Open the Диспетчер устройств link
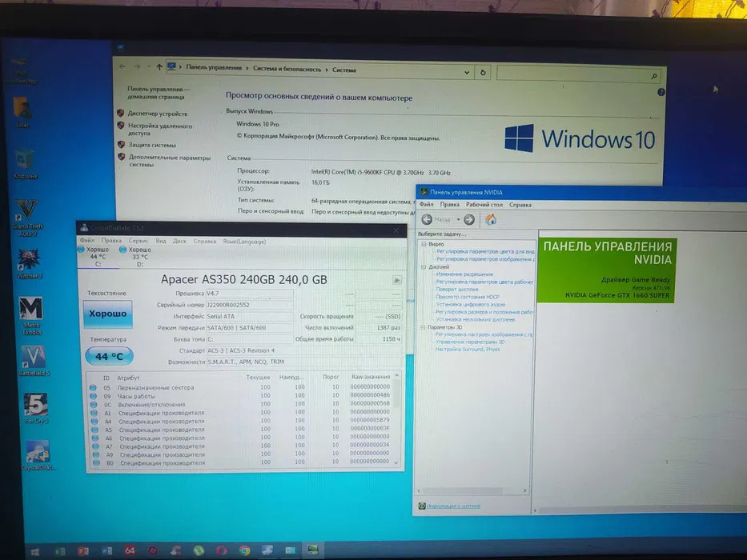The image size is (747, 560). point(157,114)
